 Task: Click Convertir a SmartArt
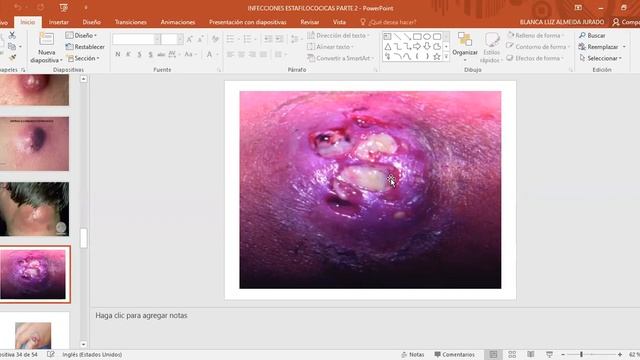[x=340, y=58]
